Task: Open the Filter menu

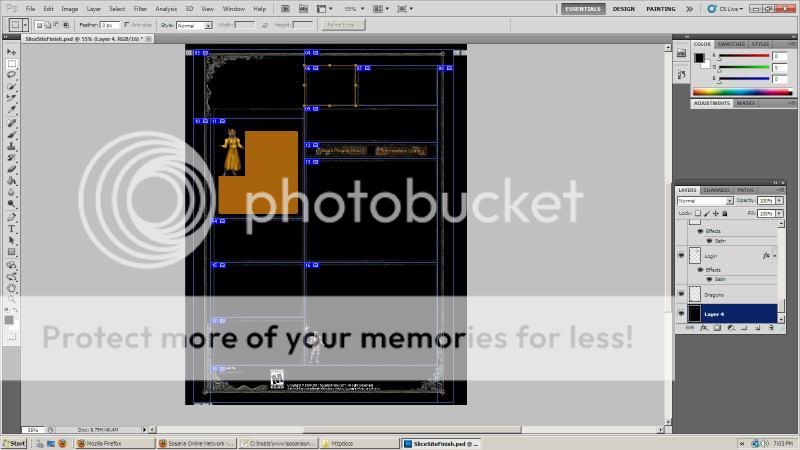Action: coord(140,9)
